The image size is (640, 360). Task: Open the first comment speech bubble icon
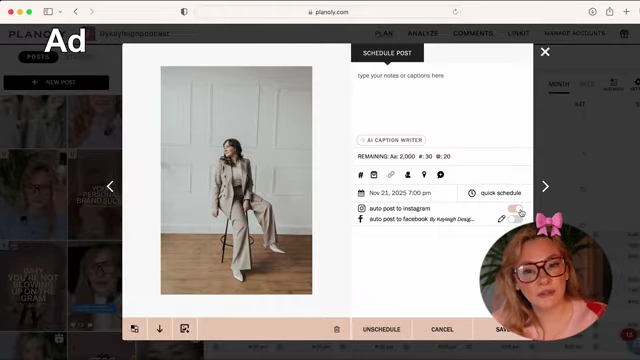[440, 175]
